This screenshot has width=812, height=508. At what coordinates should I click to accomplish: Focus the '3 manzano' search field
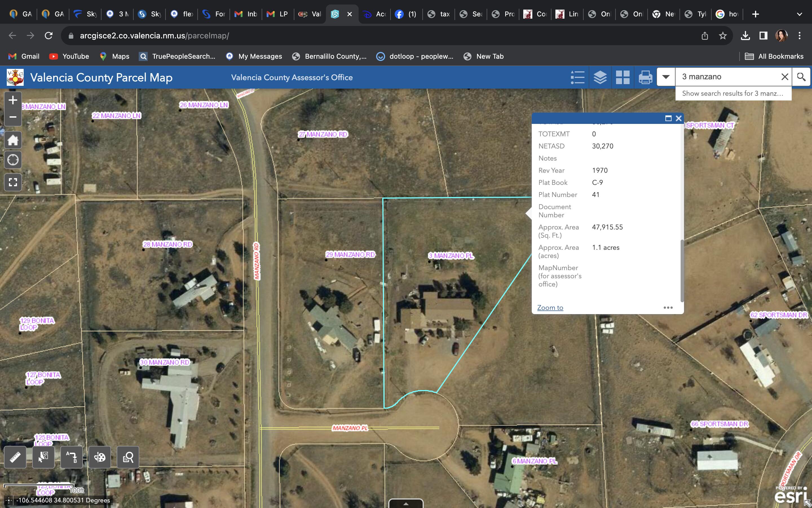coord(728,77)
